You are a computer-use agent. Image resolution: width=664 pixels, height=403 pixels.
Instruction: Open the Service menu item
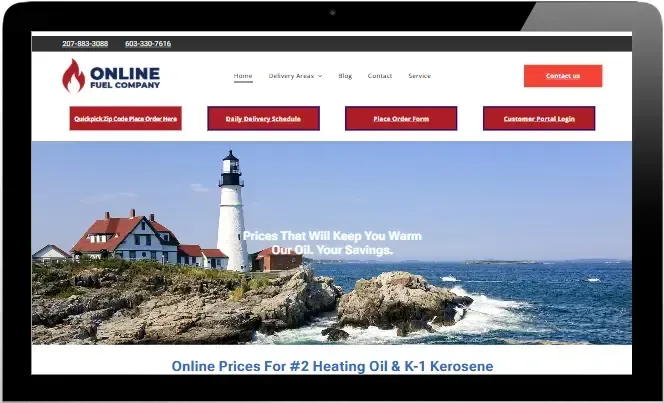pos(420,76)
